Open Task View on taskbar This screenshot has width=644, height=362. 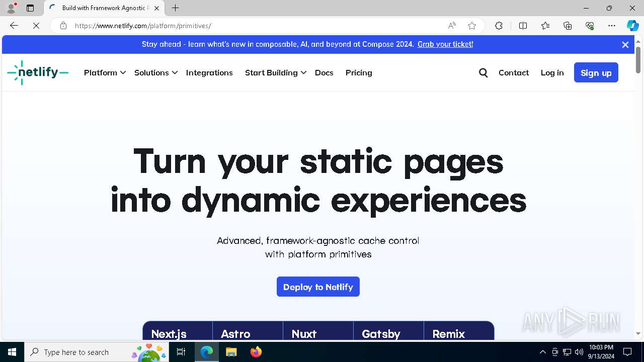[182, 352]
